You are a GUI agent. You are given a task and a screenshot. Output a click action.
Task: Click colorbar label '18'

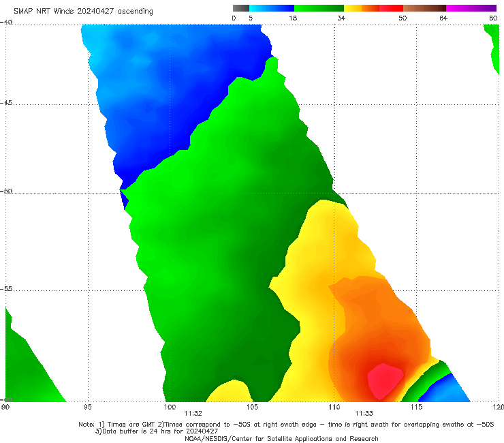[293, 18]
